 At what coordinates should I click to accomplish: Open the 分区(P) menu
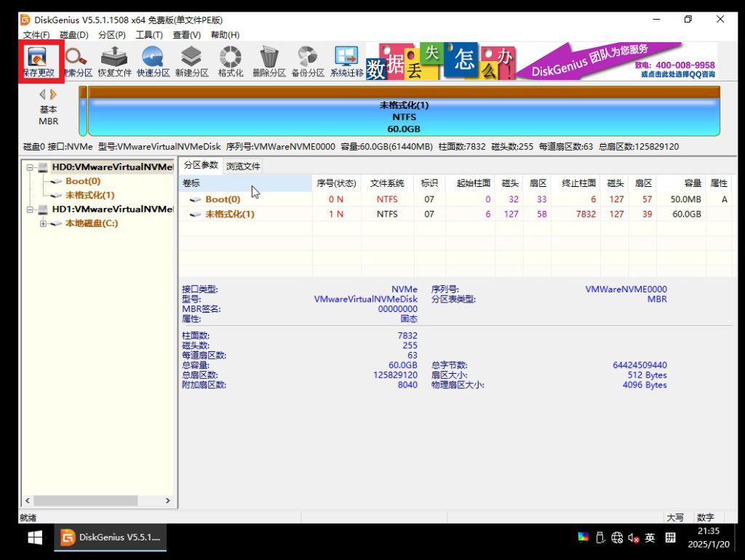111,35
